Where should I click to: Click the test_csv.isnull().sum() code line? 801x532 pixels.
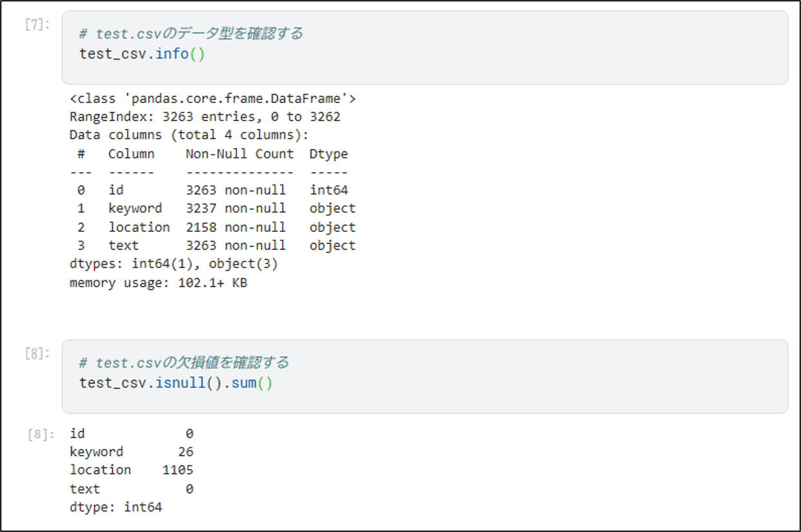[176, 383]
